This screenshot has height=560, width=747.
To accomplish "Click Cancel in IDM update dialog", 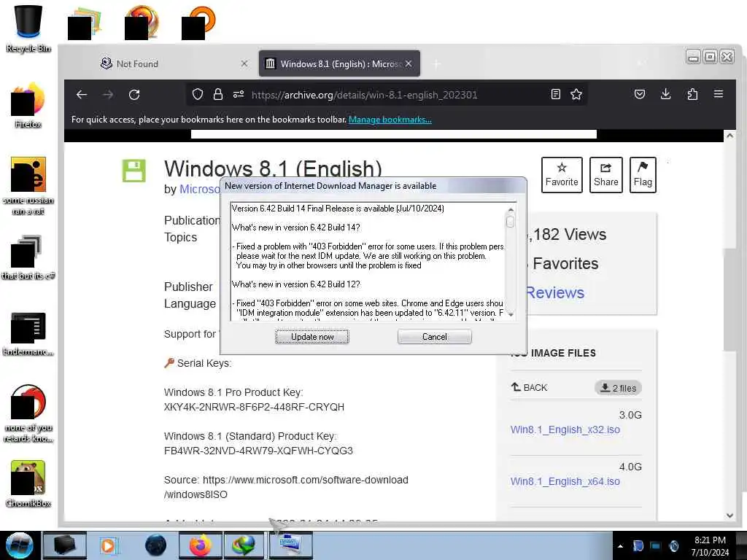I will click(x=435, y=337).
